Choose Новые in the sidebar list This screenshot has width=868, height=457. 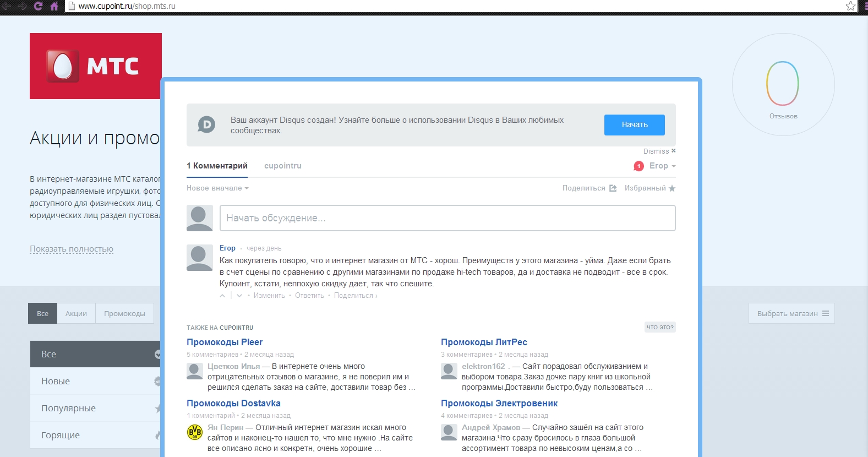tap(96, 381)
